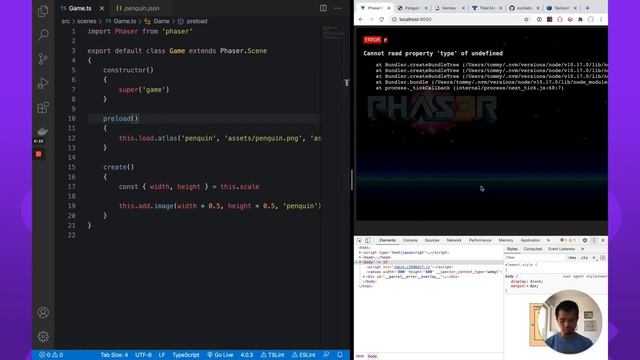The width and height of the screenshot is (640, 360).
Task: Toggle the .cls element classes panel
Action: [584, 258]
